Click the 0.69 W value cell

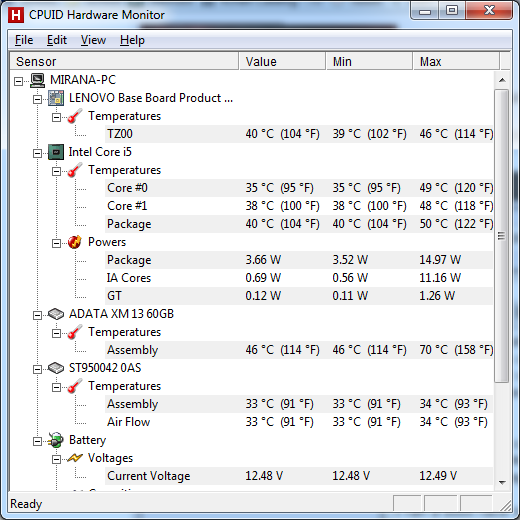point(263,278)
